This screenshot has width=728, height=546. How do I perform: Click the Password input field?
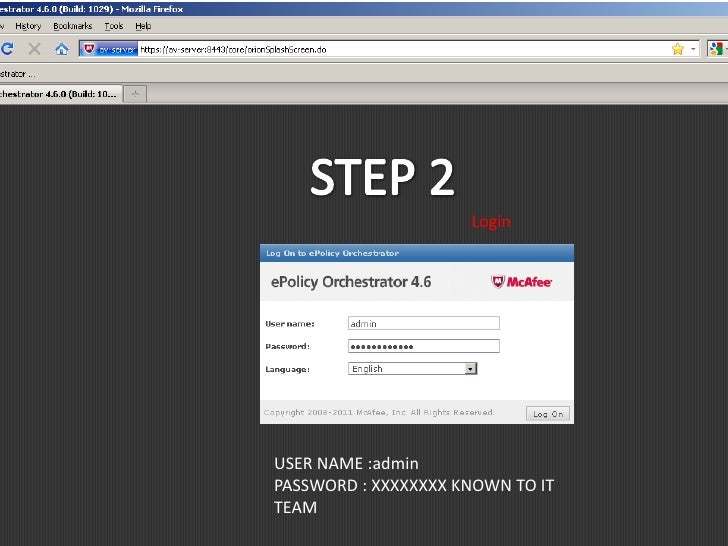423,346
